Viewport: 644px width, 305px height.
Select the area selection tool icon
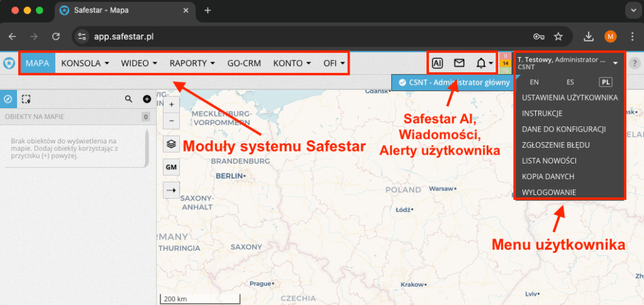point(26,99)
